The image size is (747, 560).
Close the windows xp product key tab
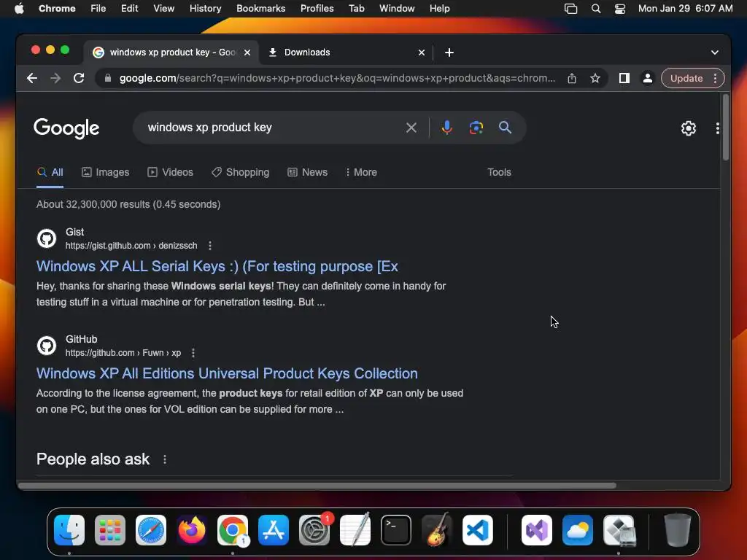[x=247, y=52]
